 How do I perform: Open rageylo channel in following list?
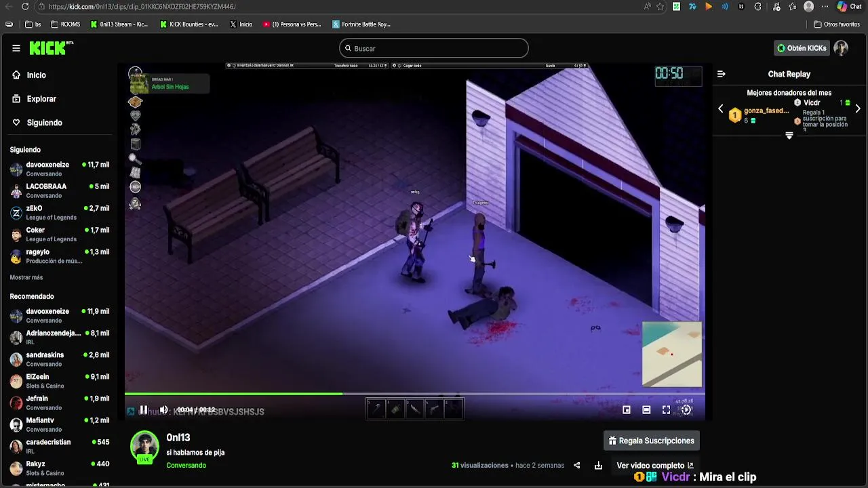point(60,256)
